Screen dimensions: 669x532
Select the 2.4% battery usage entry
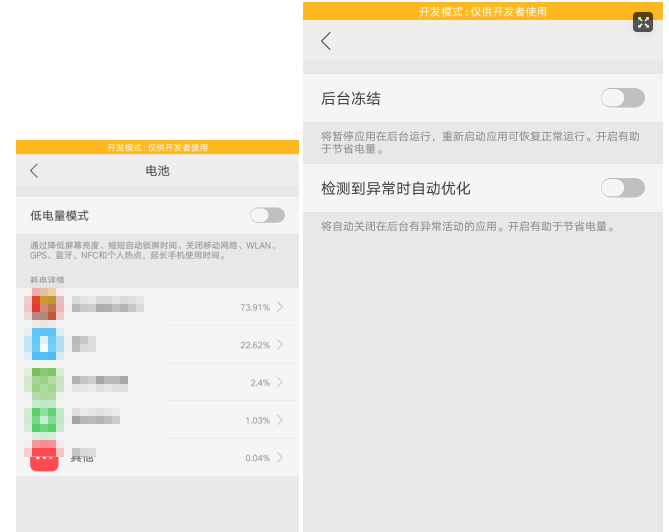(x=160, y=382)
